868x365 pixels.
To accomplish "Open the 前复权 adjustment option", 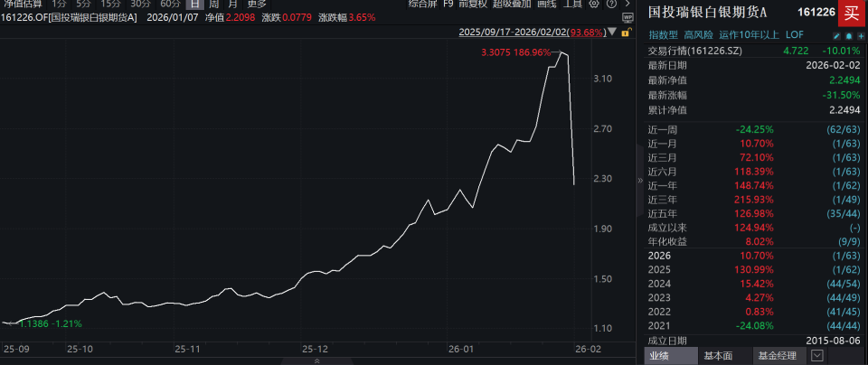I will point(472,4).
